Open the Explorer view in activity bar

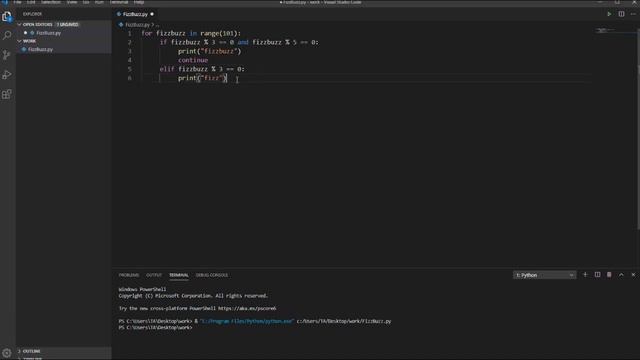point(7,16)
